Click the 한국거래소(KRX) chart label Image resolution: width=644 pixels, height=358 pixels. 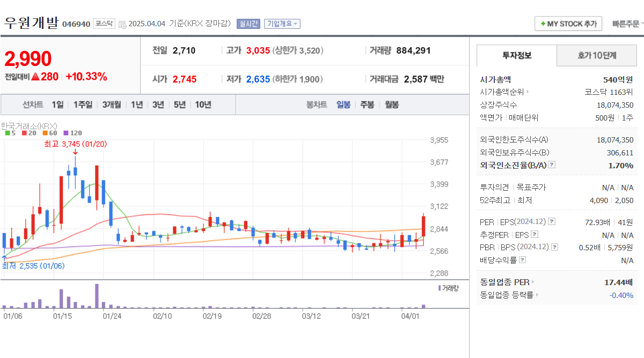pos(29,125)
